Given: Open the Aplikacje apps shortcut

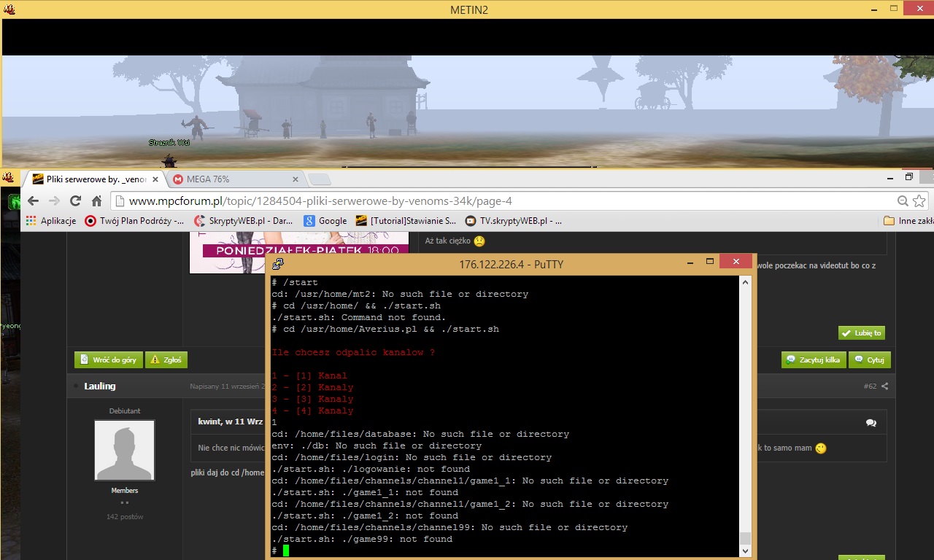Looking at the screenshot, I should 50,221.
